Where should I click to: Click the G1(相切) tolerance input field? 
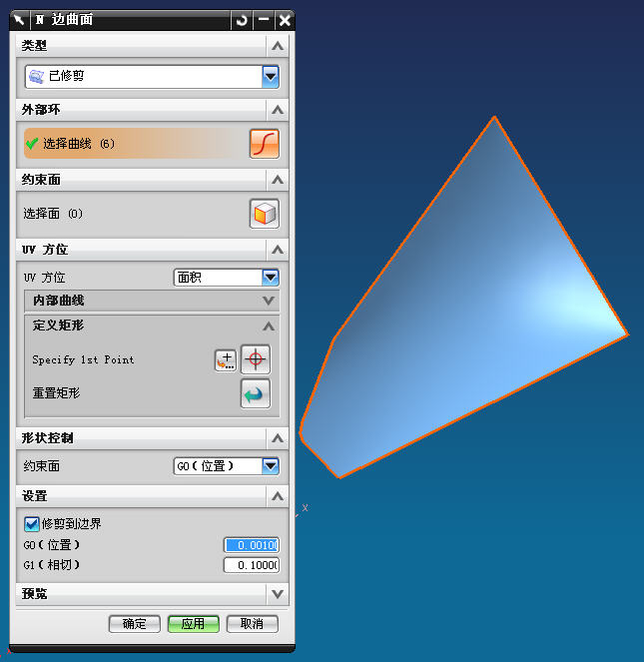point(252,565)
